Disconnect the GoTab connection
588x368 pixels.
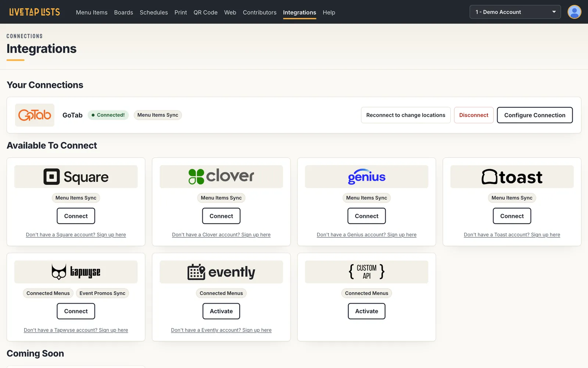[x=474, y=115]
